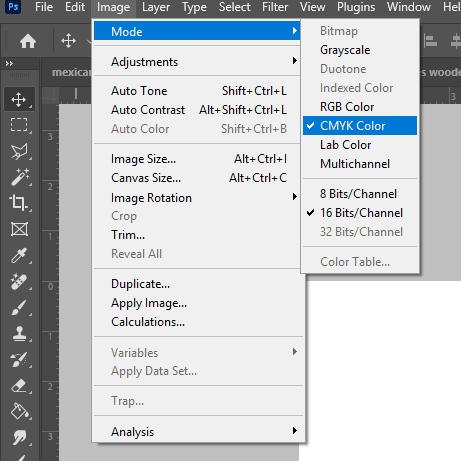The image size is (461, 461).
Task: Choose Duplicate from the Image menu
Action: coord(197,284)
